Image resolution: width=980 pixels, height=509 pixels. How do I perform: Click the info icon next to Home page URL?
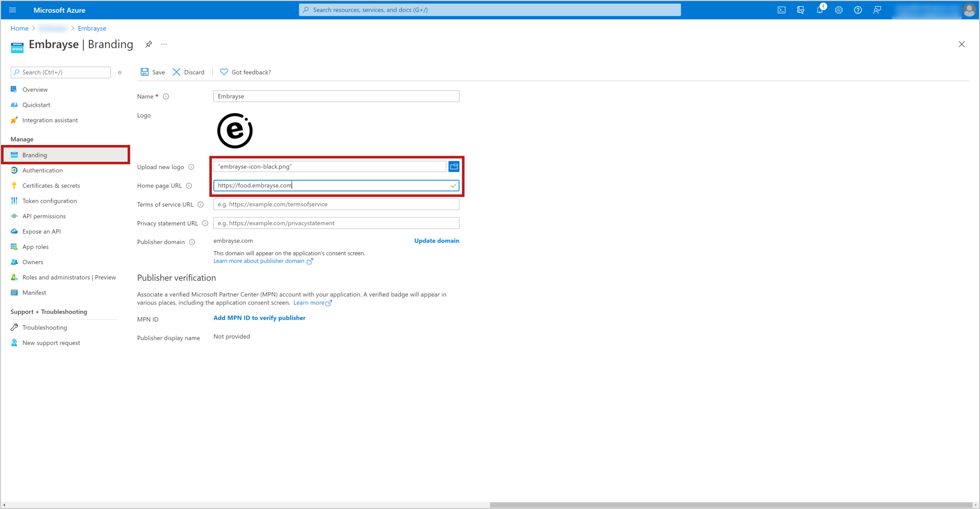(x=189, y=186)
